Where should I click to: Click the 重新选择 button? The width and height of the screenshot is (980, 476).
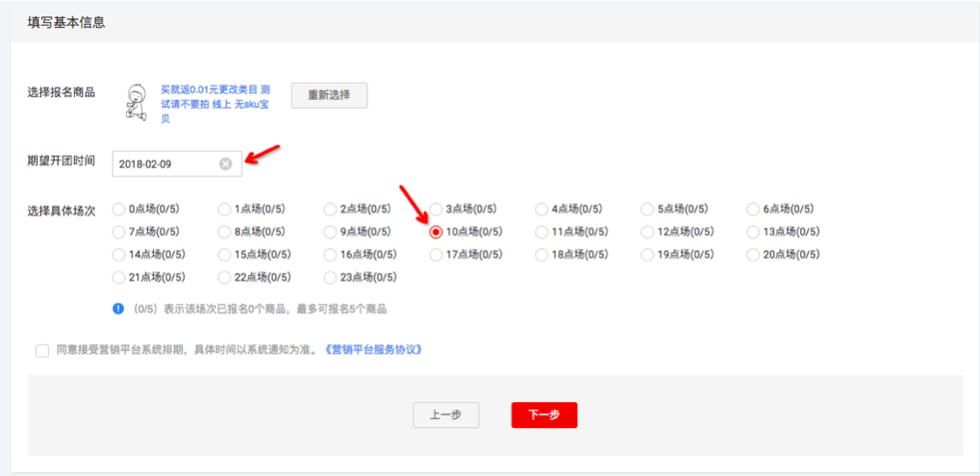329,95
